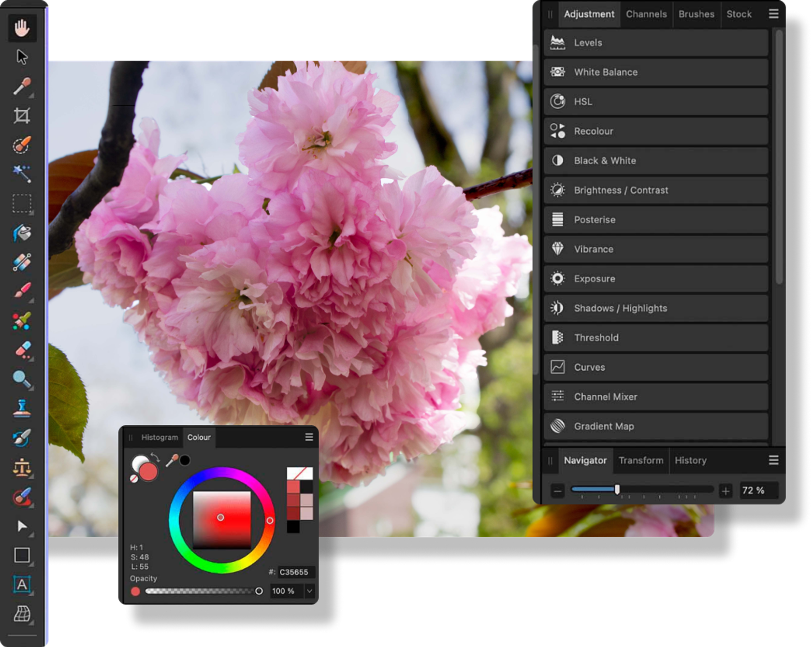Open the Colour panel menu

click(x=309, y=436)
